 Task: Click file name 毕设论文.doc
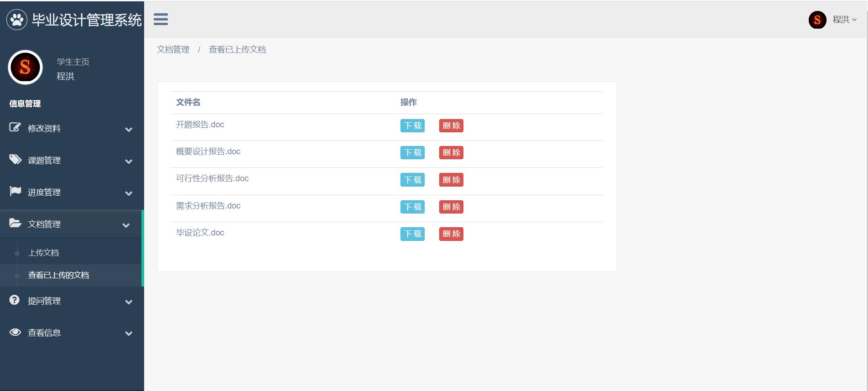(200, 233)
